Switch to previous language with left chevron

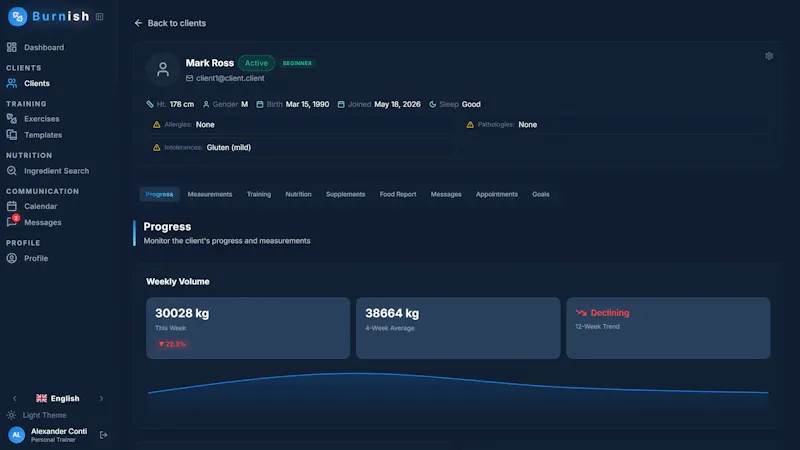(14, 398)
